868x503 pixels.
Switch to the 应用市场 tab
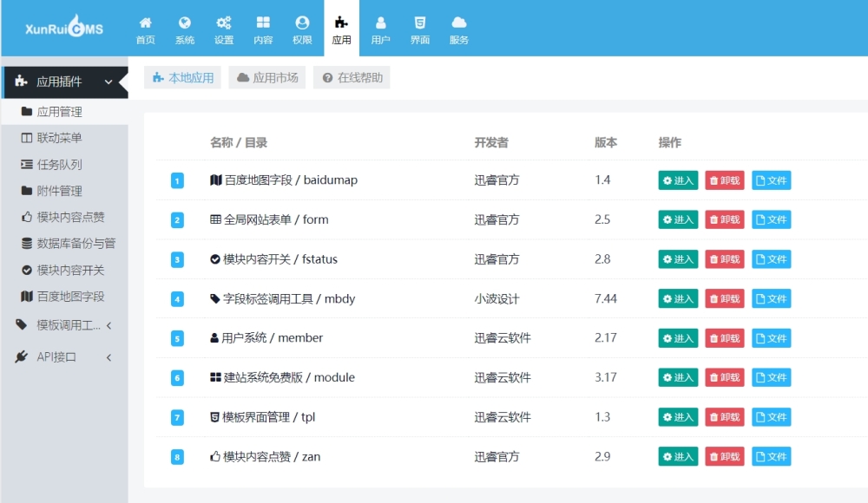(x=266, y=77)
